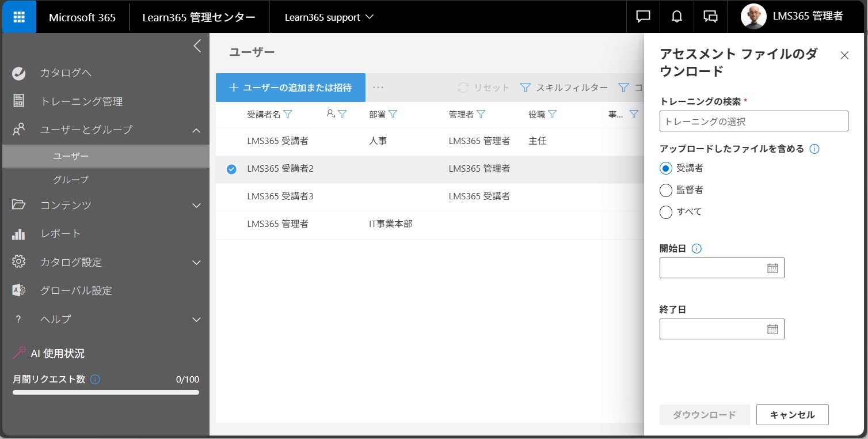Expand the カタログ設定 section chevron

tap(196, 263)
